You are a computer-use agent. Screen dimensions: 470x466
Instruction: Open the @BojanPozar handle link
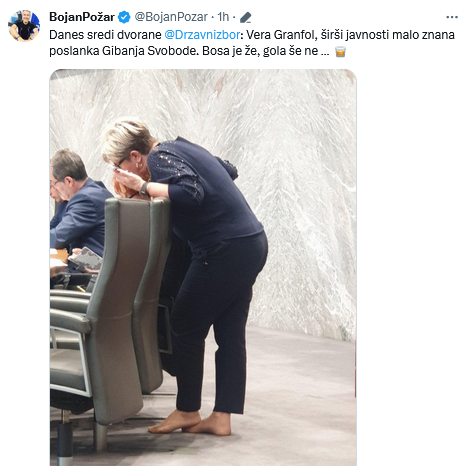point(171,17)
